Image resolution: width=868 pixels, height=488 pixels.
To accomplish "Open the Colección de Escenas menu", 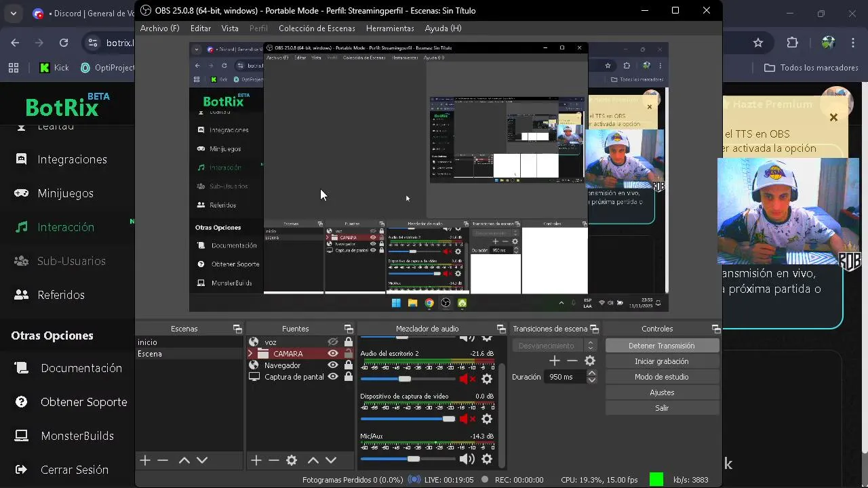I will tap(317, 28).
